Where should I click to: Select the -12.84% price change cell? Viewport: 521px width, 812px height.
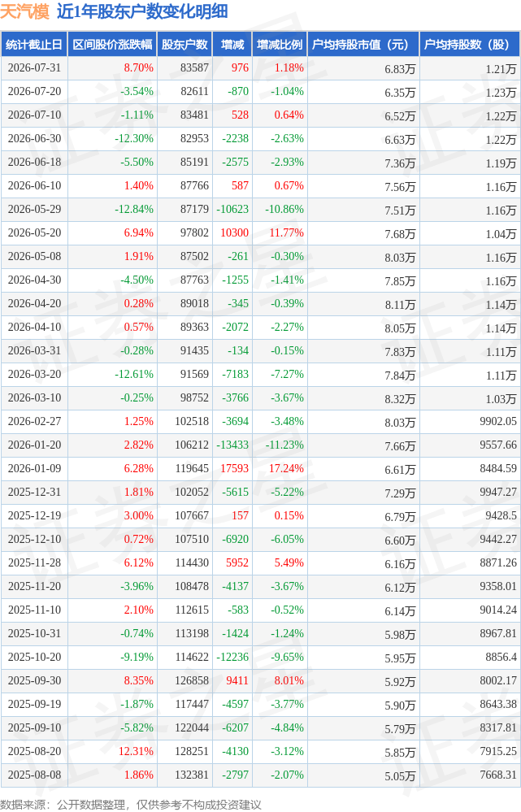click(x=133, y=209)
